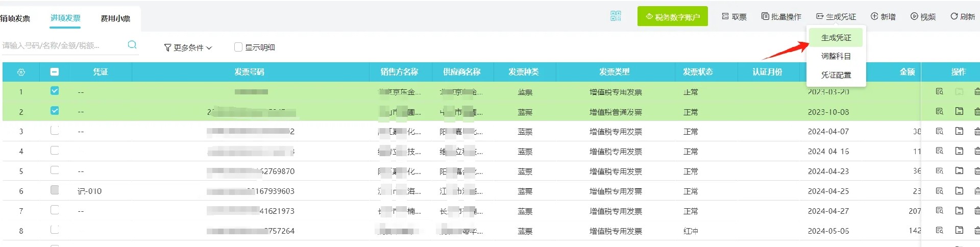Check the checkbox in row 3
This screenshot has height=247, width=980.
tap(55, 130)
